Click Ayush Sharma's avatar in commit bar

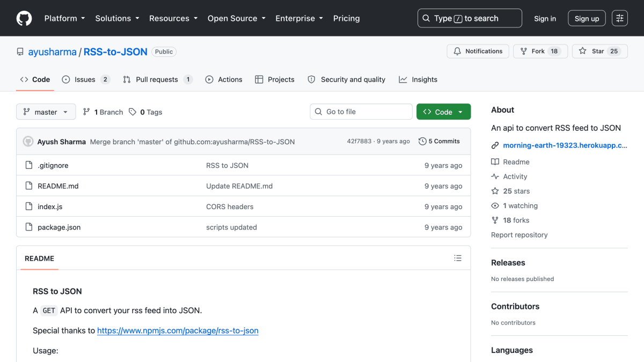point(28,142)
